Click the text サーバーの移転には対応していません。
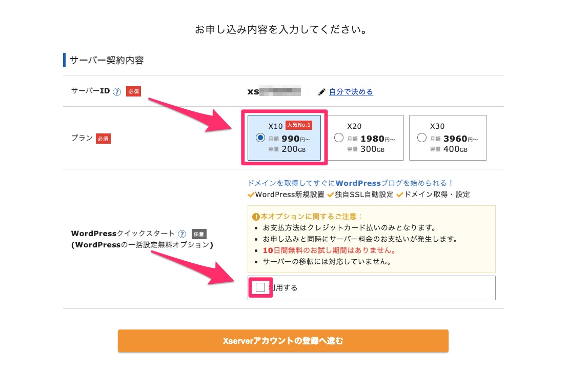Image resolution: width=588 pixels, height=388 pixels. point(327,262)
